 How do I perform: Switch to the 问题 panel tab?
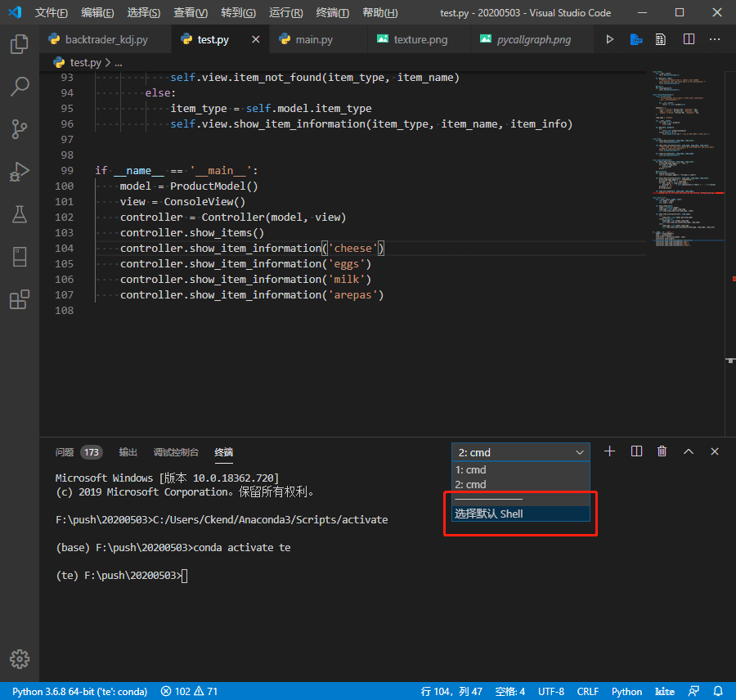coord(65,452)
